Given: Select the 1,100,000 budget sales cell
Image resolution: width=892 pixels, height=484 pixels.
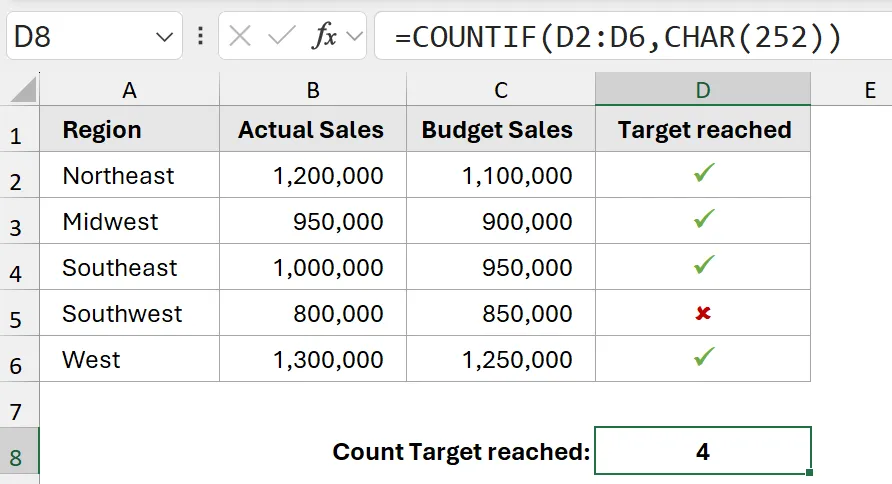Looking at the screenshot, I should 501,175.
